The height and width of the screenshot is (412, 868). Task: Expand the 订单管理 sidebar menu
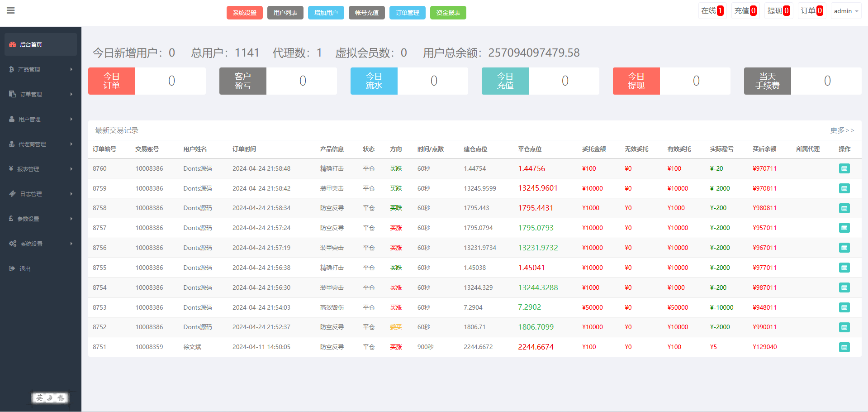tap(41, 94)
